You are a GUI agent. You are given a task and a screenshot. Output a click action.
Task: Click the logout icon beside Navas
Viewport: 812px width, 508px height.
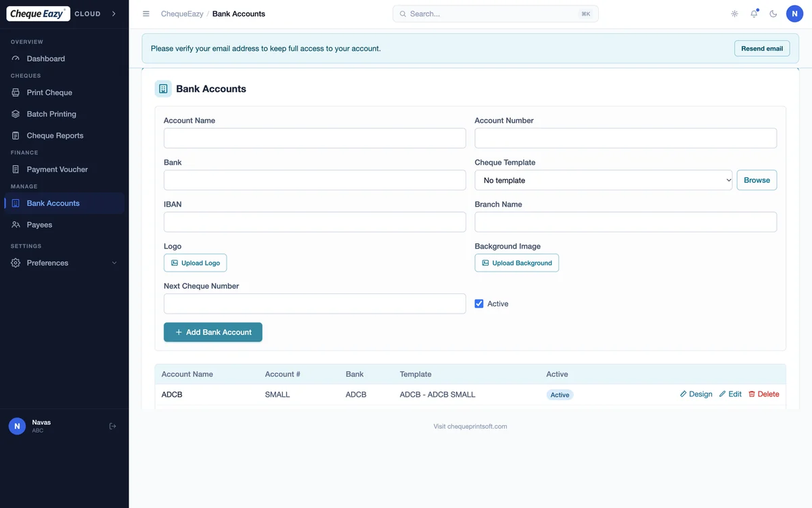coord(113,426)
